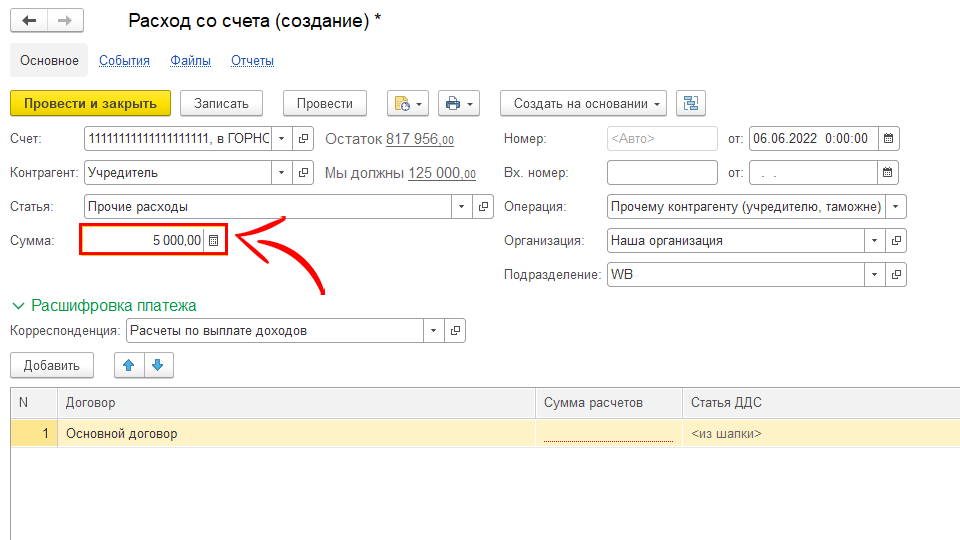This screenshot has width=960, height=540.
Task: Move the row down with the blue arrow
Action: (157, 366)
